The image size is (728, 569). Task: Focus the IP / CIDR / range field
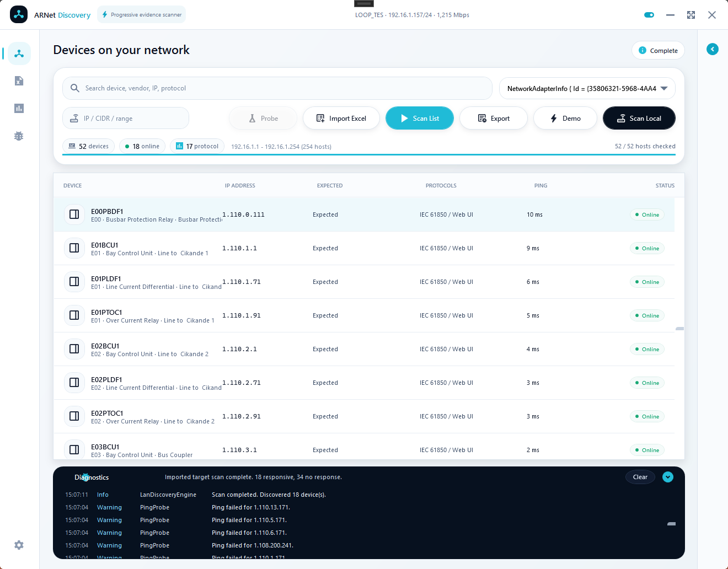(126, 118)
